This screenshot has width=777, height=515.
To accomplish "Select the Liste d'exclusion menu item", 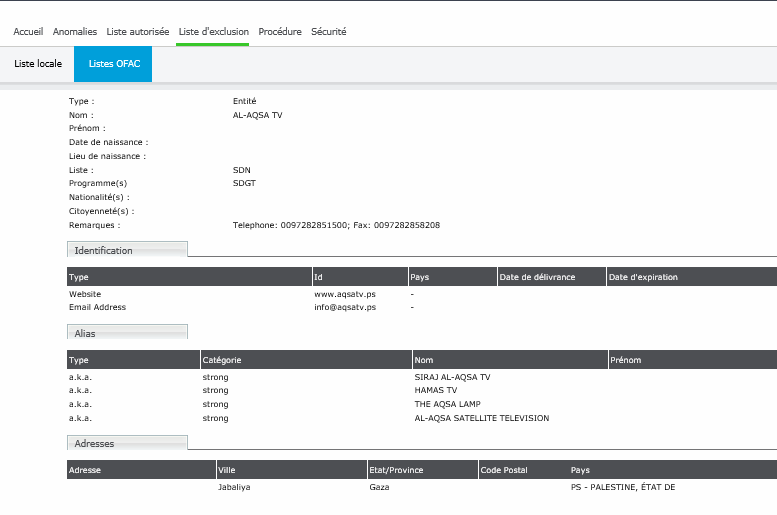I will pyautogui.click(x=213, y=32).
